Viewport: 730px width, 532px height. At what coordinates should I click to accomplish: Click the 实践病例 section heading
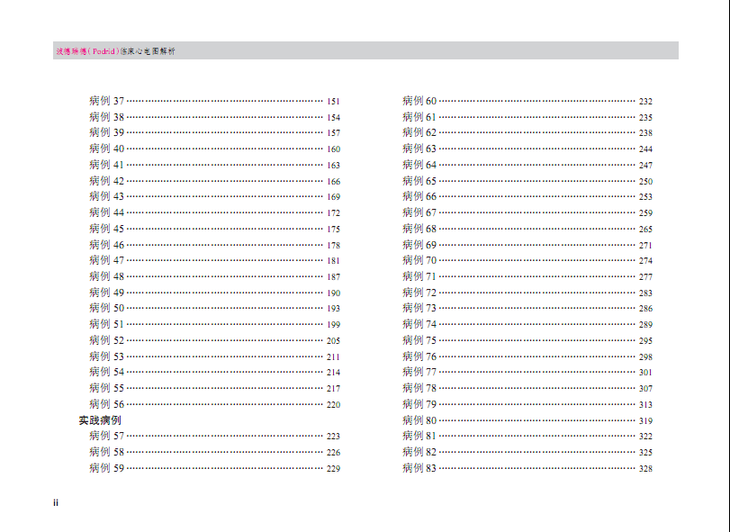coord(100,421)
